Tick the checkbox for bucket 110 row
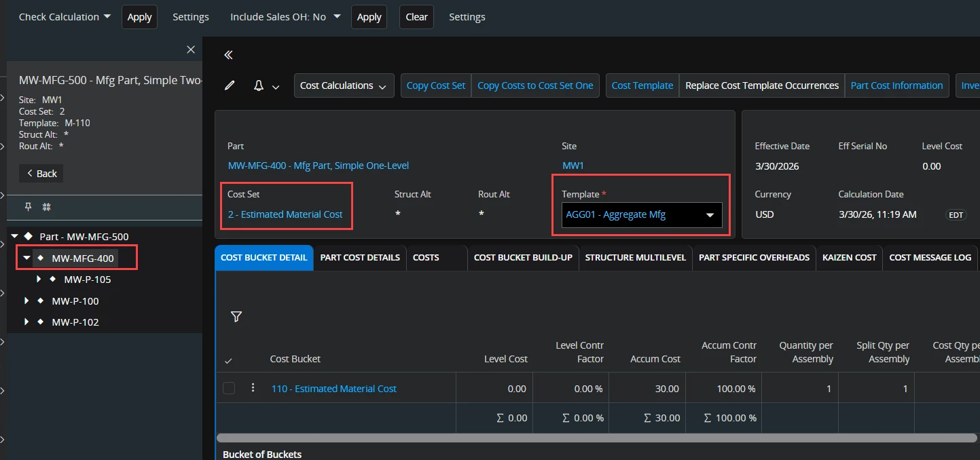Viewport: 980px width, 460px height. (229, 388)
